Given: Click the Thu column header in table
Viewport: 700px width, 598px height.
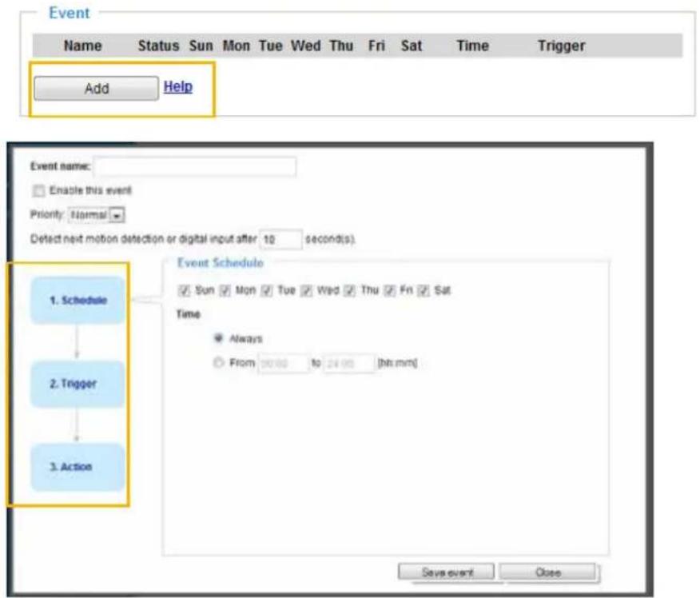Looking at the screenshot, I should click(x=341, y=46).
